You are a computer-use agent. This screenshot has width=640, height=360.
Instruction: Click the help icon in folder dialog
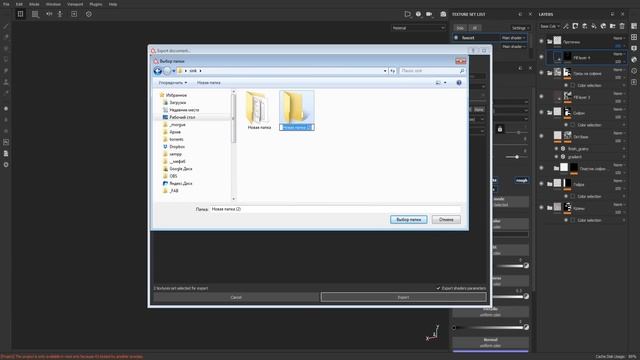pyautogui.click(x=459, y=83)
